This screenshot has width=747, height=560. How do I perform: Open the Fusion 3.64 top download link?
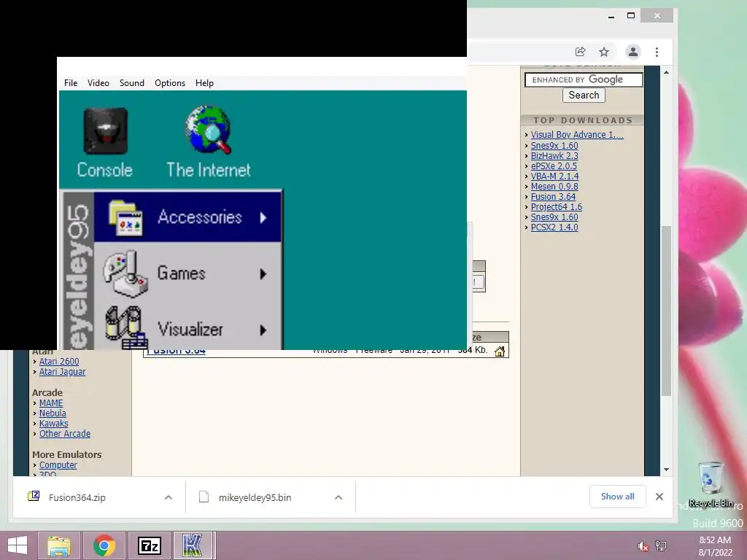click(553, 197)
